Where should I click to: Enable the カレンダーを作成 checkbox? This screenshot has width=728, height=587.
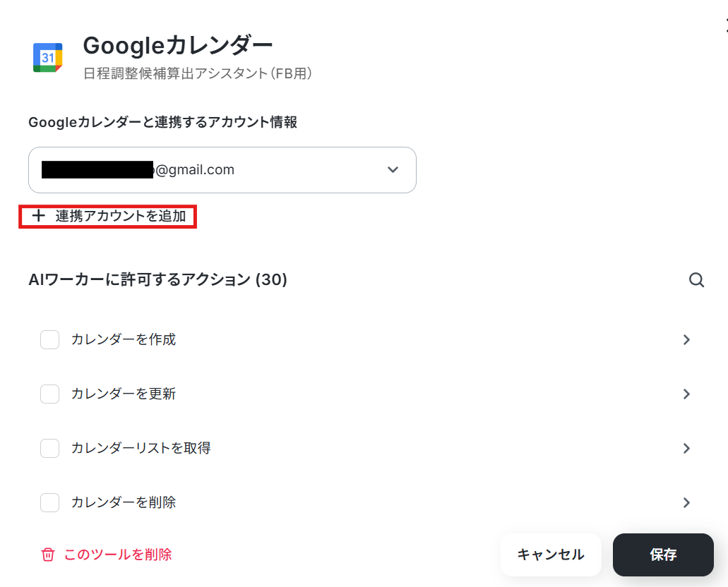click(x=49, y=340)
